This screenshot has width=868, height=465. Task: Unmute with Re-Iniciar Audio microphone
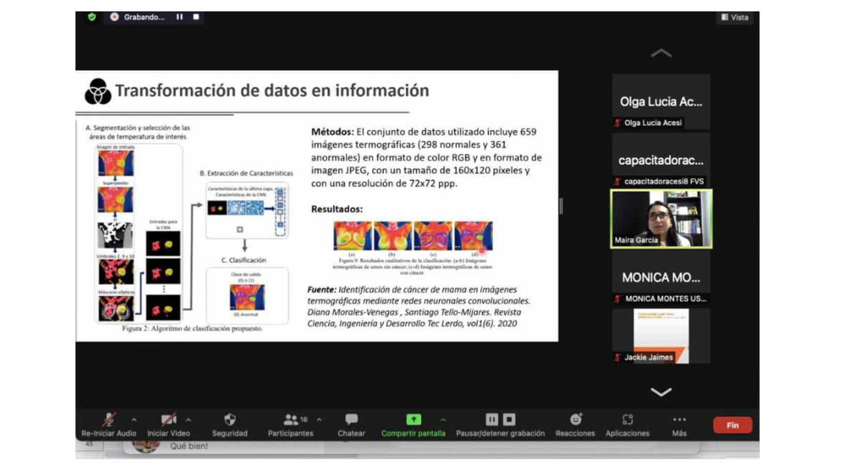(x=109, y=420)
